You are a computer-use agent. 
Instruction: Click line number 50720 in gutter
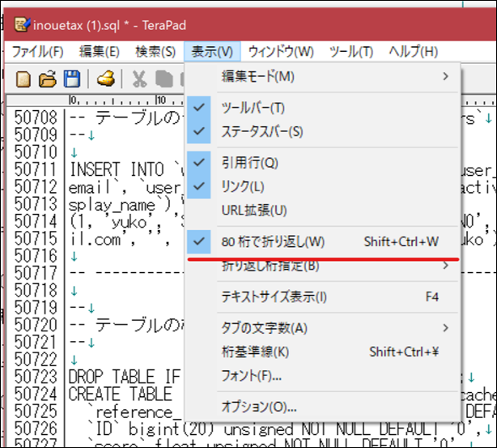pos(36,325)
